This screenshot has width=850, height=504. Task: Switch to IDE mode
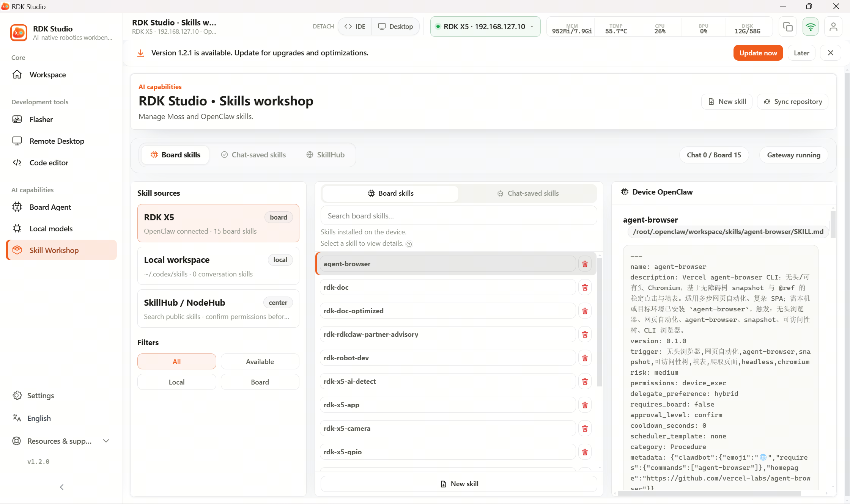[x=355, y=27]
